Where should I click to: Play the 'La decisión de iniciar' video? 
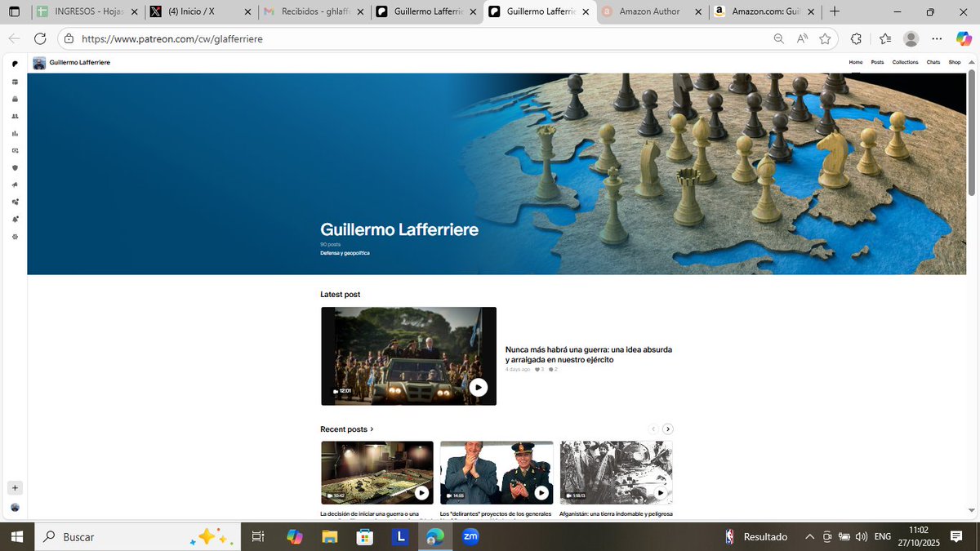click(421, 492)
